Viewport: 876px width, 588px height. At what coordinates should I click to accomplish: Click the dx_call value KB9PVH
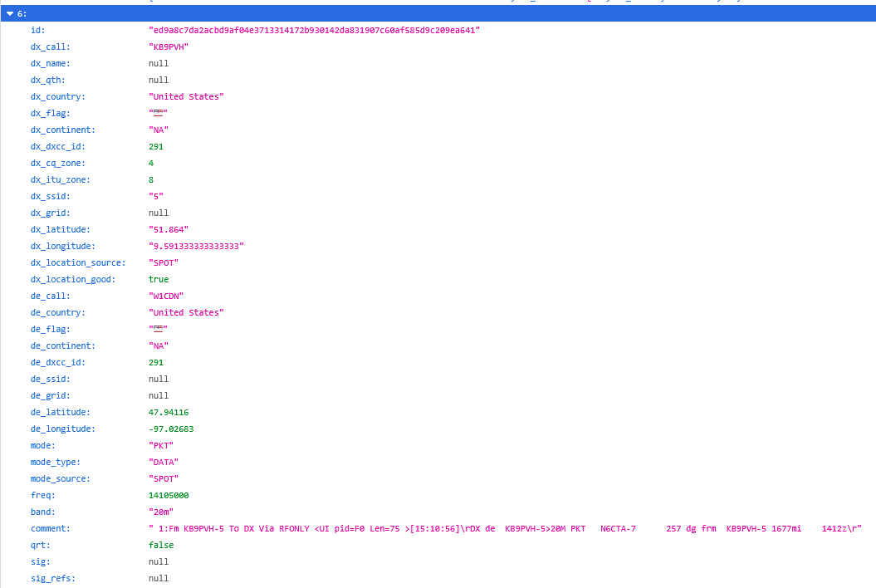pyautogui.click(x=169, y=47)
